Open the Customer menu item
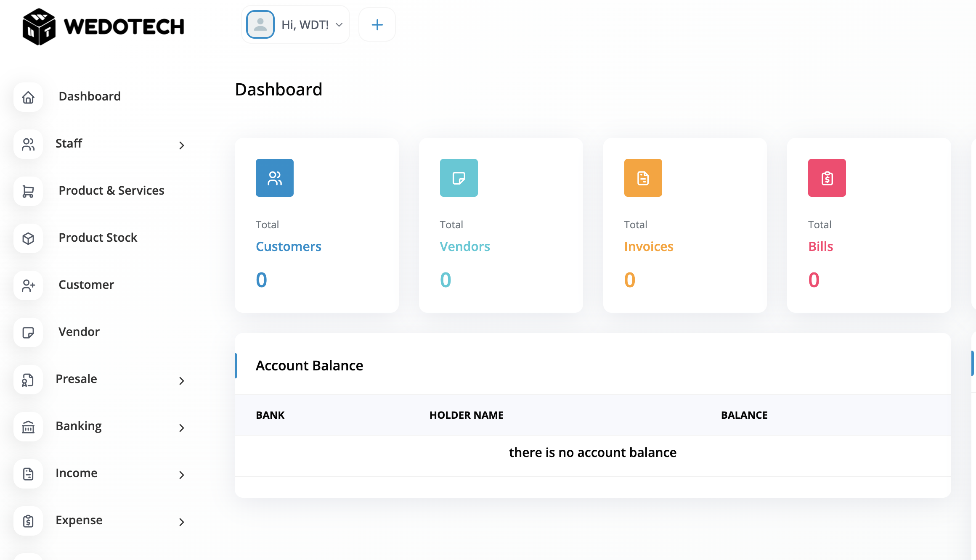This screenshot has height=560, width=976. tap(86, 285)
